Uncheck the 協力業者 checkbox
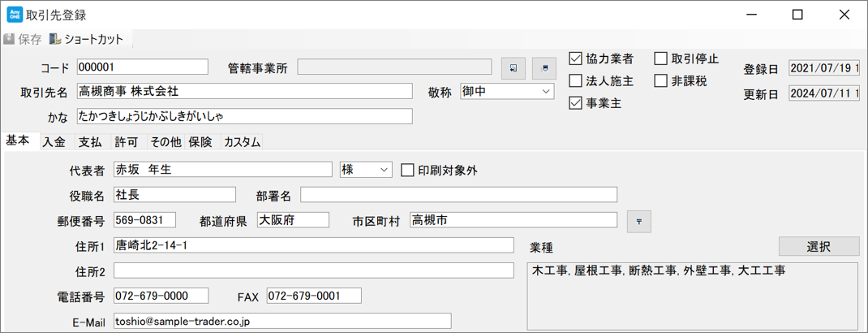 click(576, 58)
